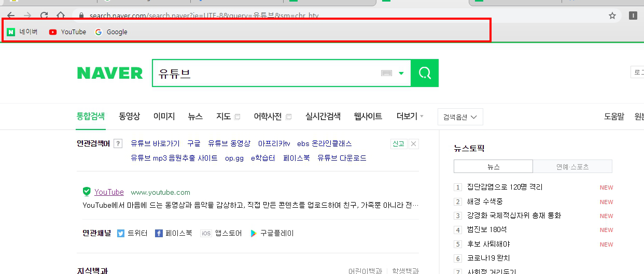
Task: Open the browser profile icon at top right
Action: [633, 16]
